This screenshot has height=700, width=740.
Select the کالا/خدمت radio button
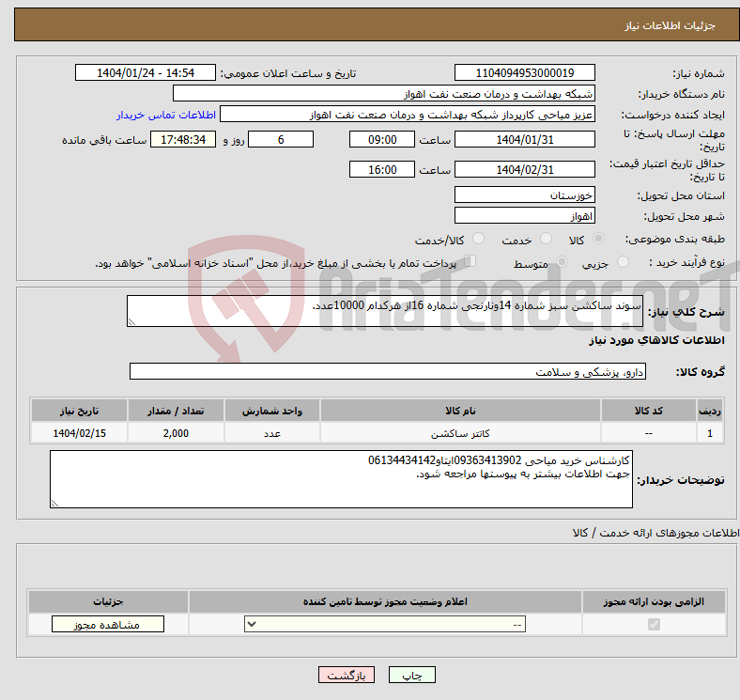coord(479,239)
